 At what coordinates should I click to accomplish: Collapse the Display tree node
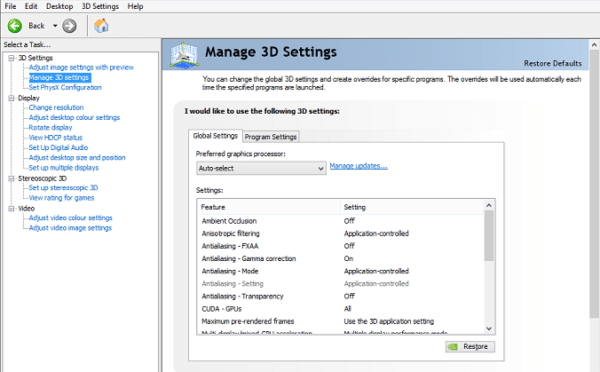(11, 98)
